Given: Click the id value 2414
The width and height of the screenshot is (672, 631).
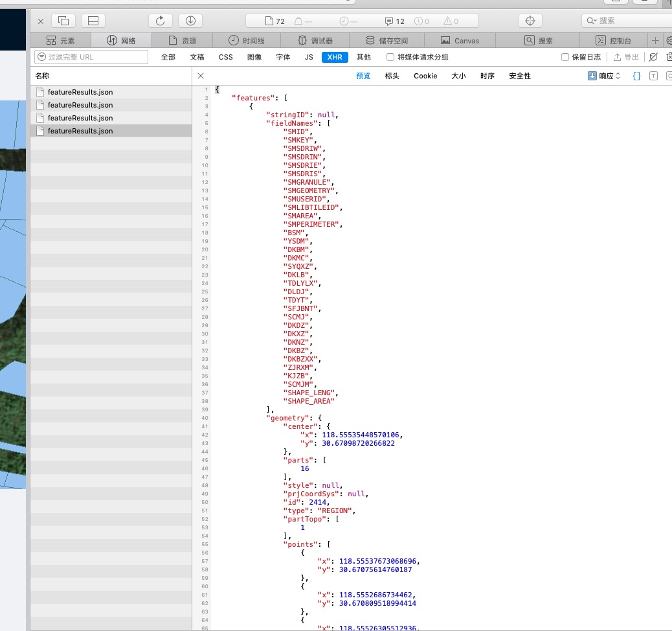Looking at the screenshot, I should [318, 502].
